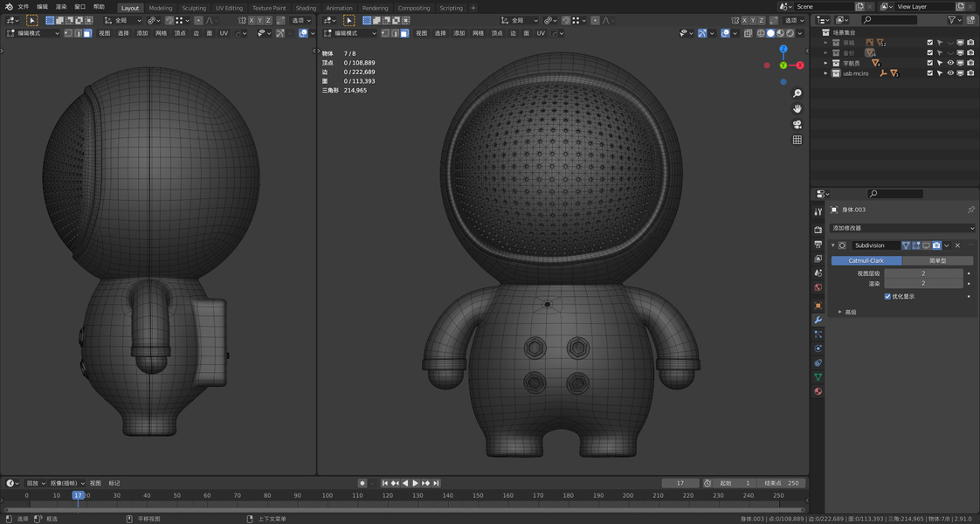Switch to the Sculpting workspace tab
The image size is (980, 524).
point(194,8)
